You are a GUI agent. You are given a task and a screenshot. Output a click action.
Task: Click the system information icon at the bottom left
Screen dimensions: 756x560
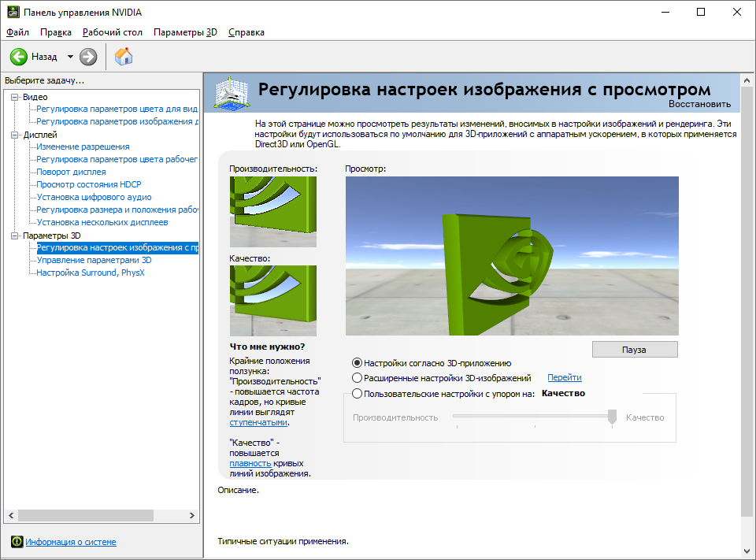17,542
